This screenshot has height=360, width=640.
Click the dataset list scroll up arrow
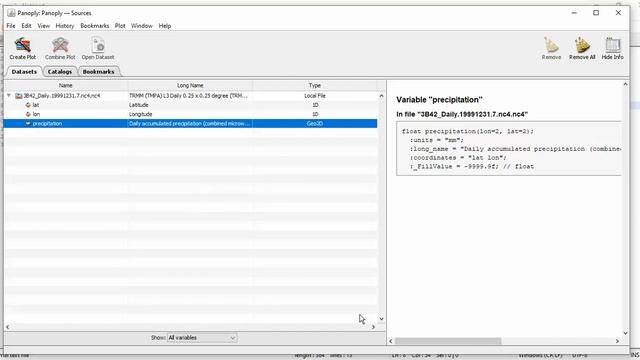tap(381, 96)
